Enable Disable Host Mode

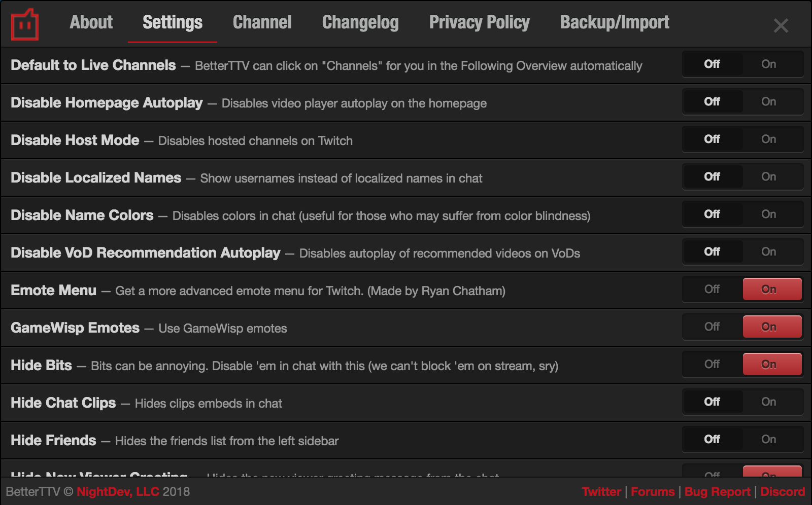(768, 139)
